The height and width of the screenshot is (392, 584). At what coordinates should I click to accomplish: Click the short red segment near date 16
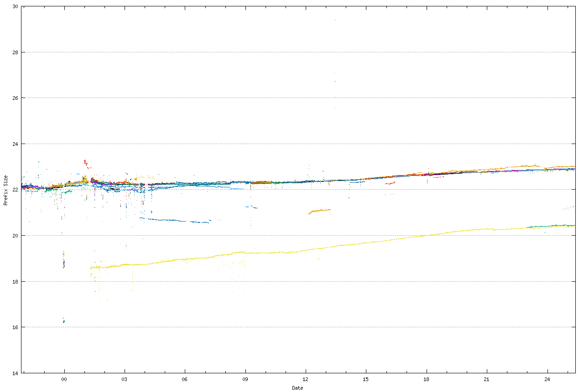tap(390, 183)
